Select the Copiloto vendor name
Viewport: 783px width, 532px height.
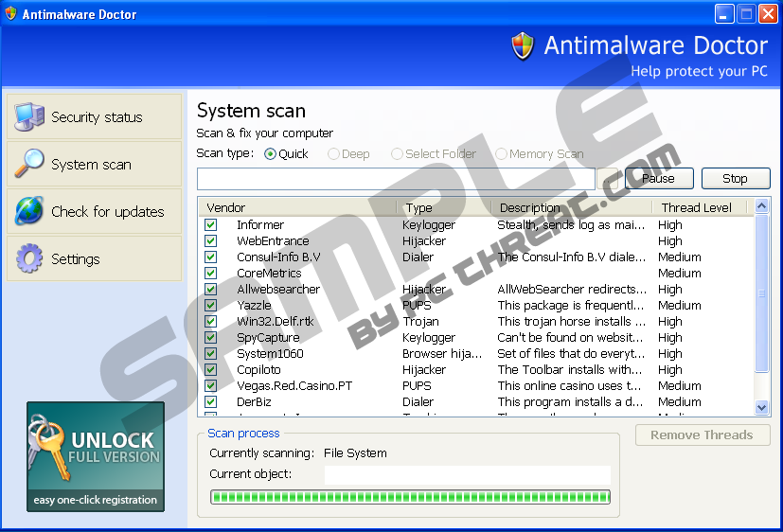[258, 370]
